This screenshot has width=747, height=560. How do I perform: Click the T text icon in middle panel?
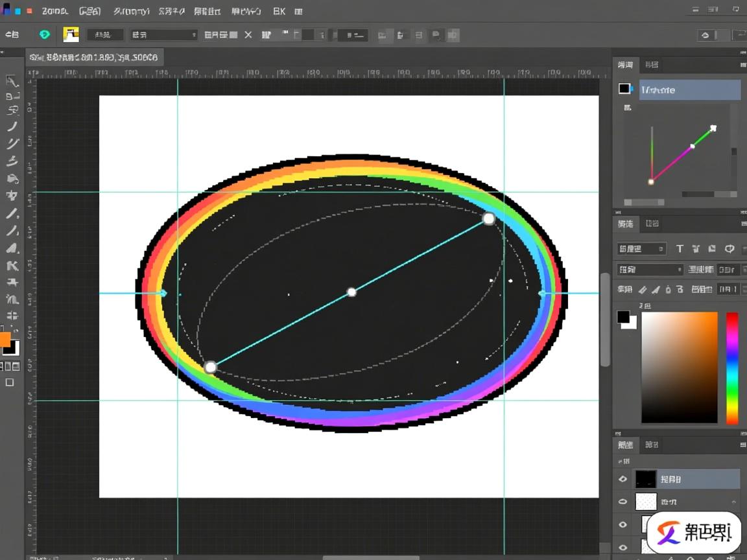click(x=680, y=249)
